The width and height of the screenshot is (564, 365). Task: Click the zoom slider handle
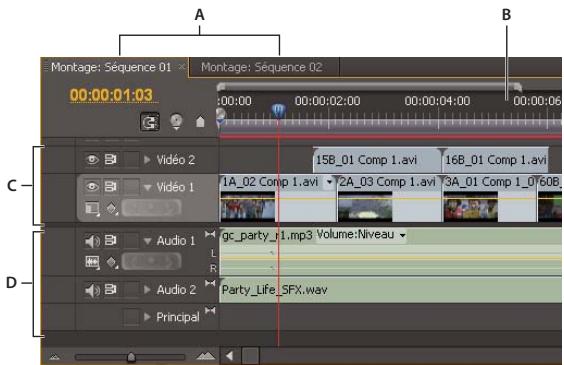131,357
